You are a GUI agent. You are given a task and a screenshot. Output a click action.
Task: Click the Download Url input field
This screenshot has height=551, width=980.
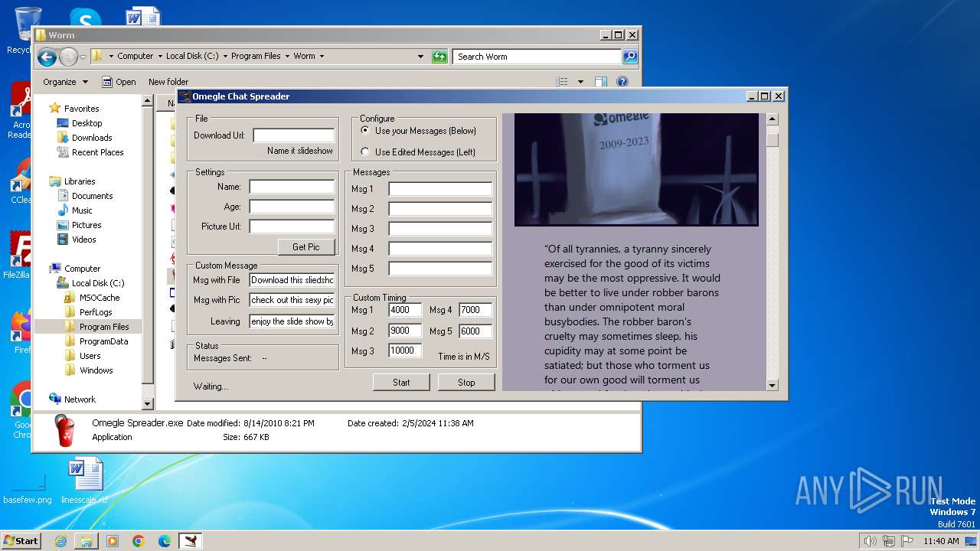pos(294,135)
